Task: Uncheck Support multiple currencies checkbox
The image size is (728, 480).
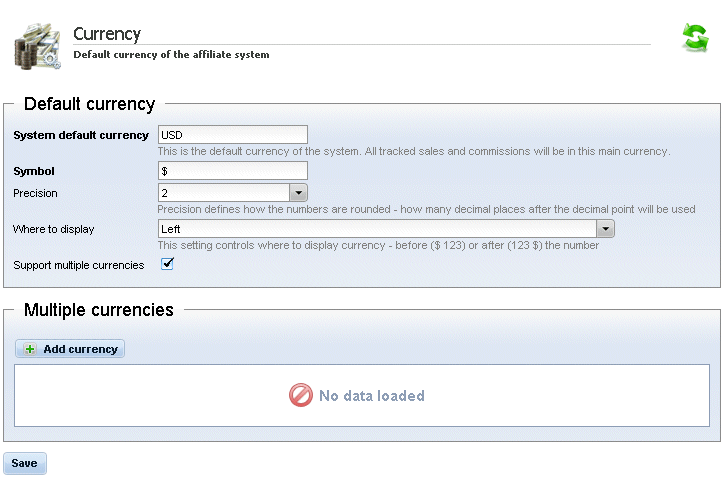Action: pyautogui.click(x=167, y=264)
